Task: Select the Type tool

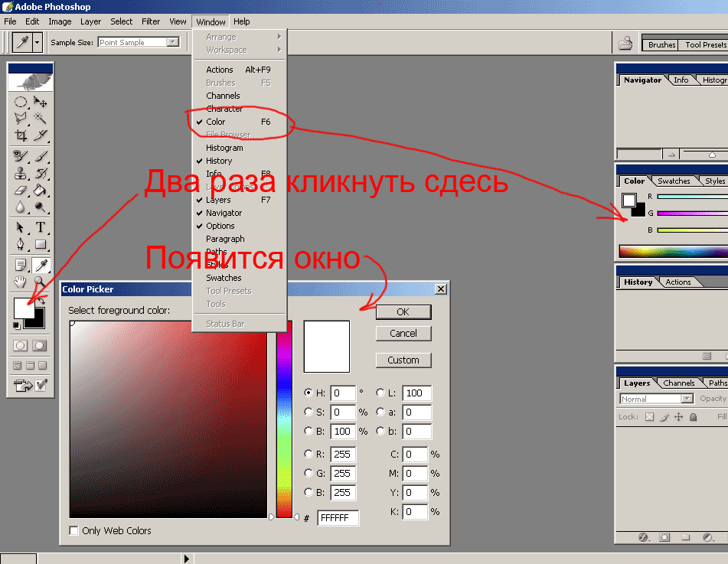Action: (41, 227)
